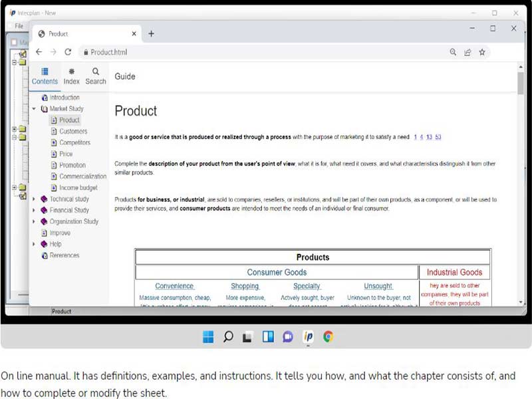
Task: Click the Shopping link in Products table
Action: click(x=245, y=286)
